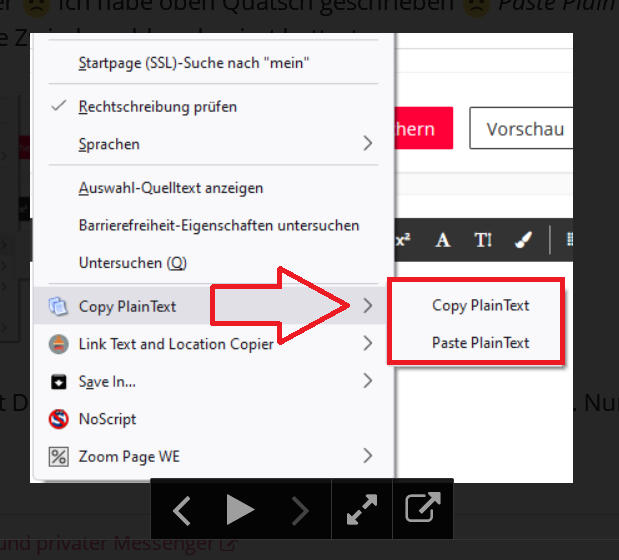Expand the Save In submenu chevron
619x560 pixels.
coord(368,381)
